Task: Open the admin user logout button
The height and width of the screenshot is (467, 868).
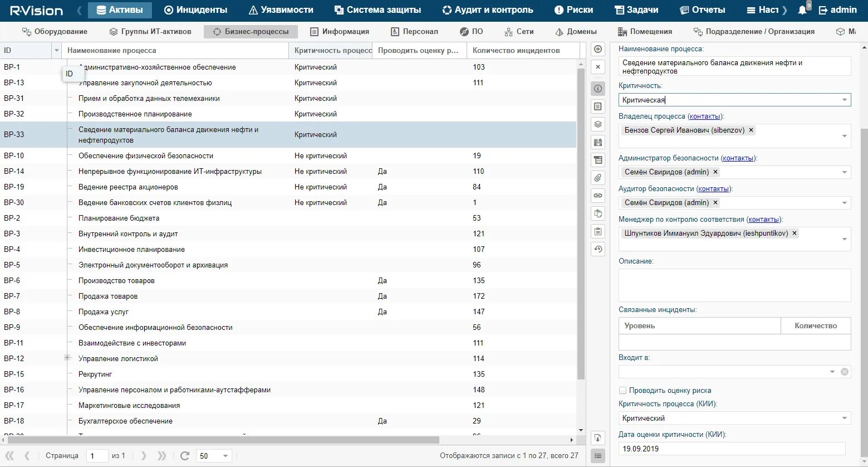Action: pyautogui.click(x=838, y=10)
